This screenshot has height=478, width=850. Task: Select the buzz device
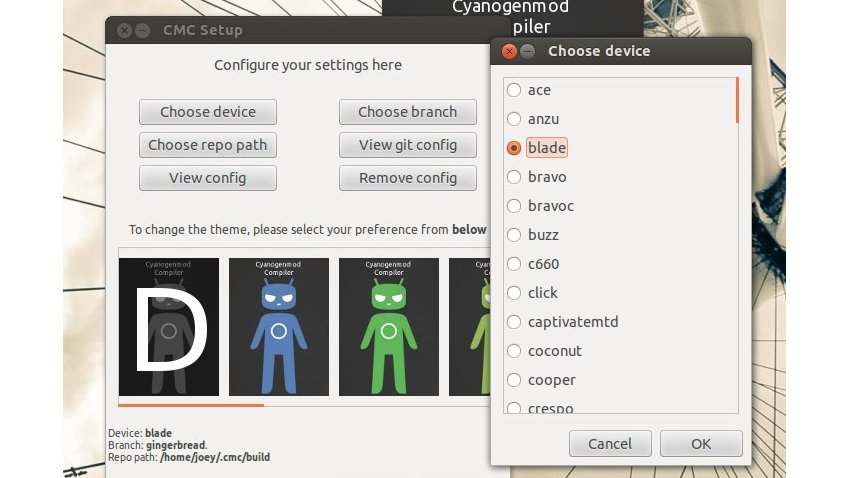tap(514, 235)
